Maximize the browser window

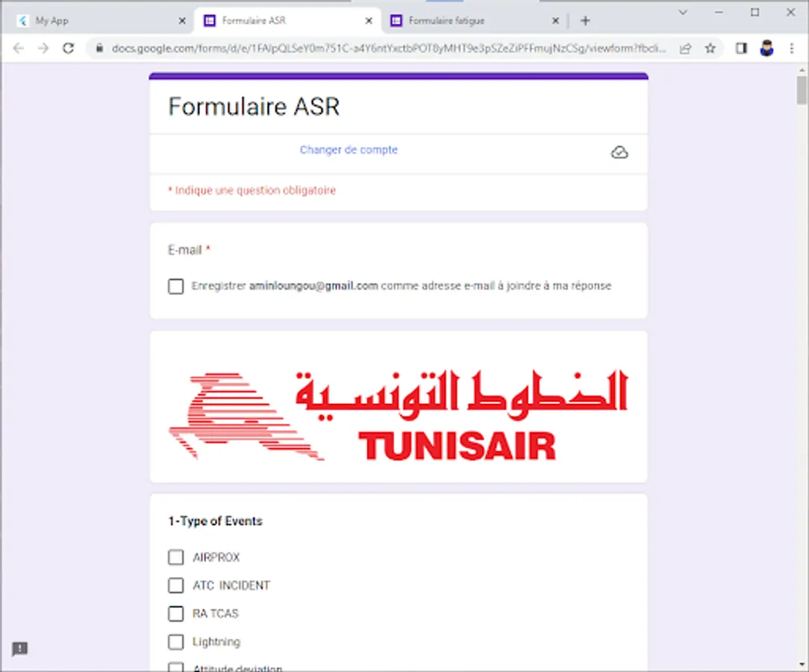pyautogui.click(x=755, y=13)
